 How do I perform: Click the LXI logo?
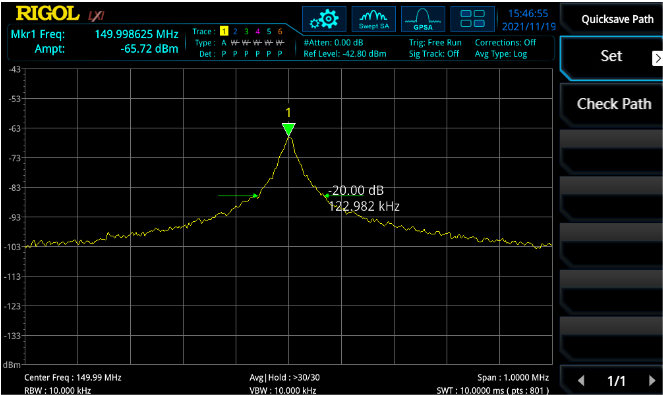click(x=96, y=16)
